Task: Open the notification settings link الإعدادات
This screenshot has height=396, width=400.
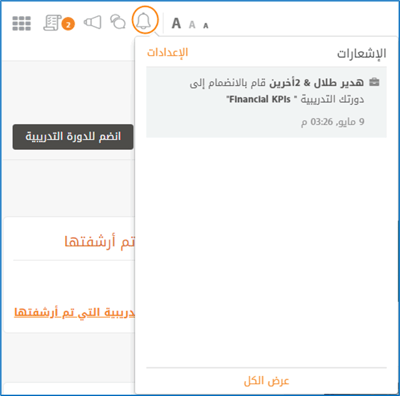Action: click(168, 52)
